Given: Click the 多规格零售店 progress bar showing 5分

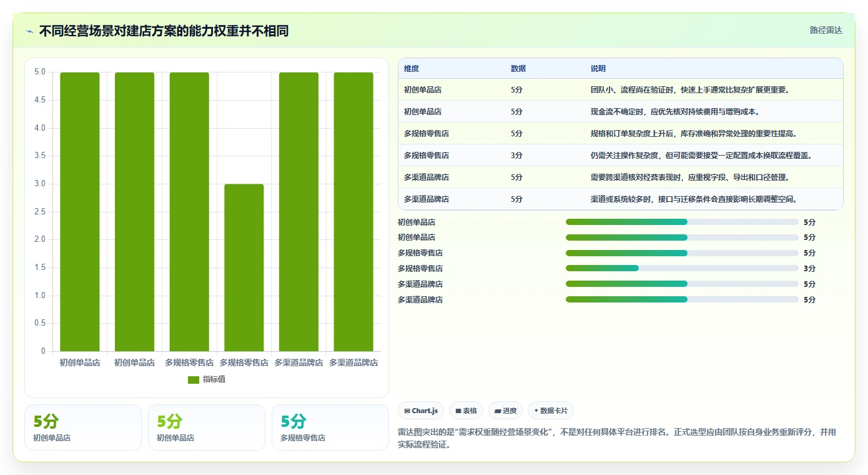Looking at the screenshot, I should pyautogui.click(x=682, y=252).
